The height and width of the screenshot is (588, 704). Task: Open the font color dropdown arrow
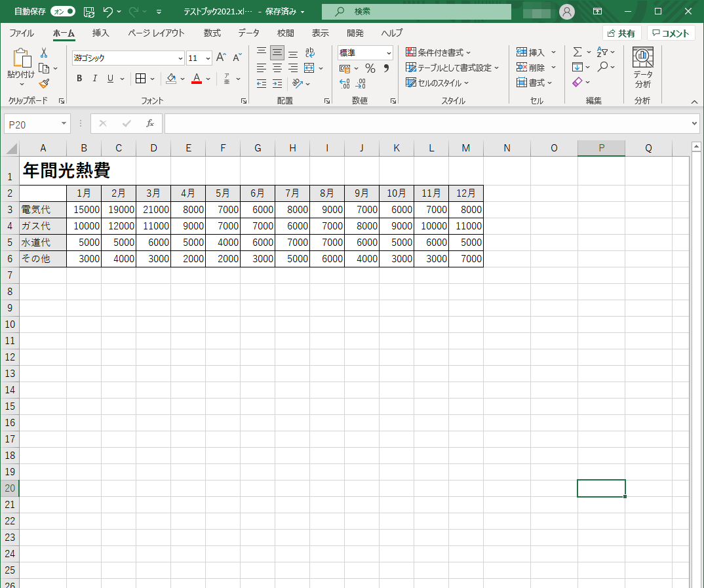click(x=208, y=79)
